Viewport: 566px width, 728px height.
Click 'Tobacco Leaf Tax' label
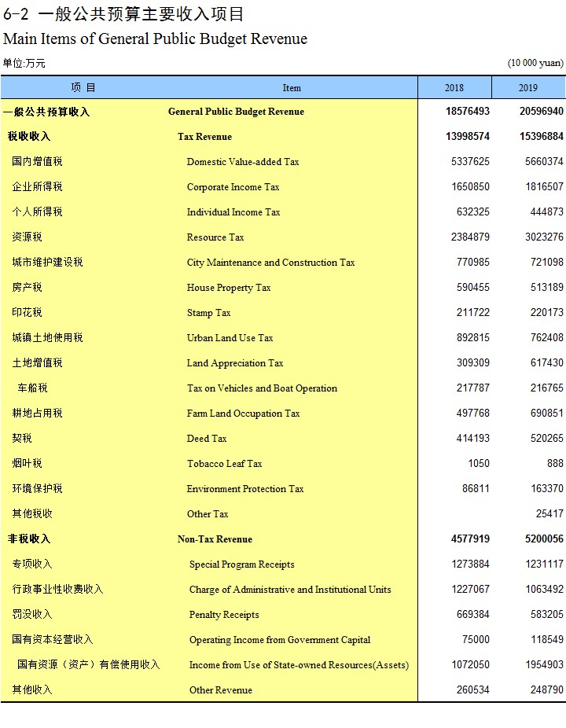coord(224,463)
